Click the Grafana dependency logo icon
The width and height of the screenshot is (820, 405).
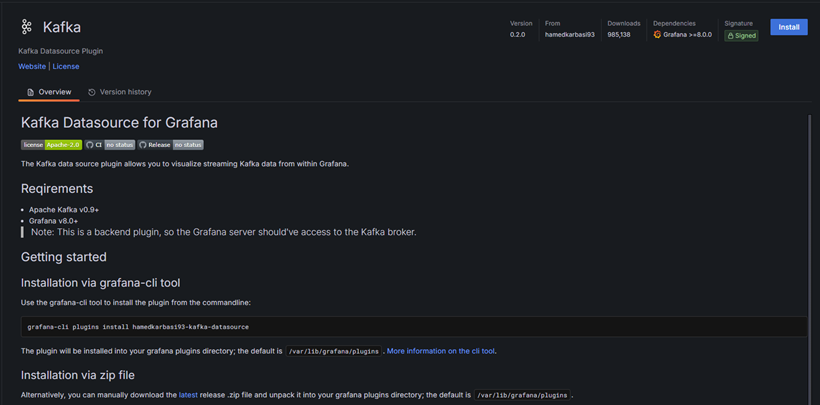click(x=657, y=35)
